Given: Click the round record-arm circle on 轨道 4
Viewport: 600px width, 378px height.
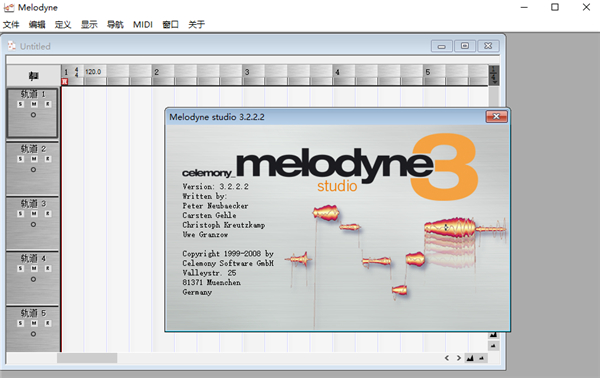Looking at the screenshot, I should point(33,279).
